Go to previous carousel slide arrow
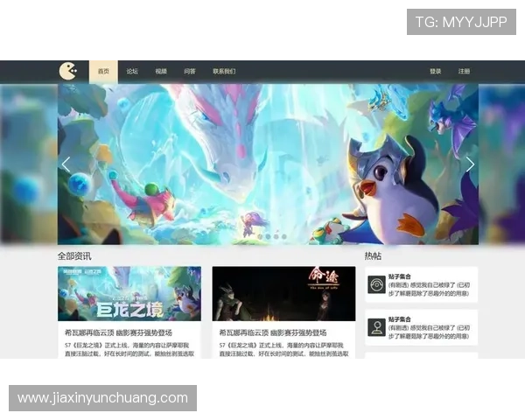Image resolution: width=525 pixels, height=420 pixels. 66,164
